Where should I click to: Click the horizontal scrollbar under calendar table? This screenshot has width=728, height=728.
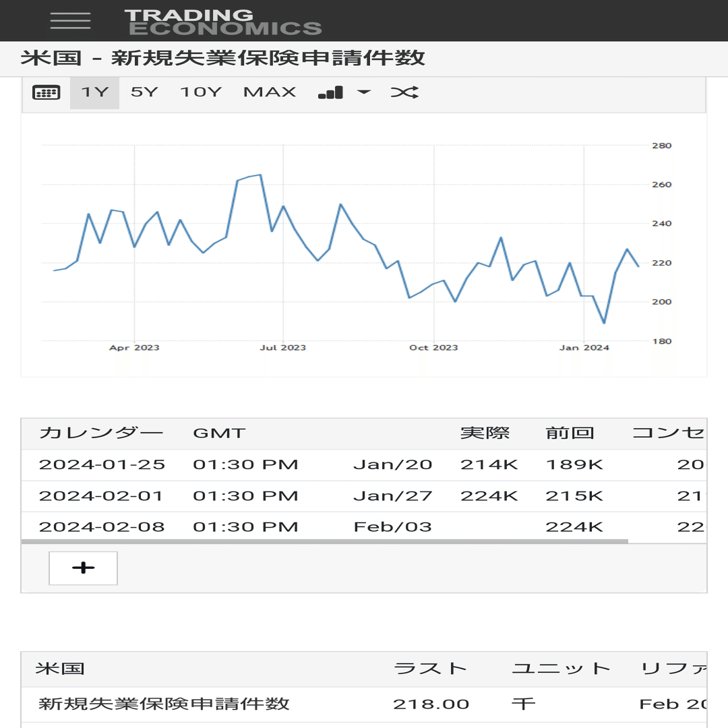tap(324, 541)
